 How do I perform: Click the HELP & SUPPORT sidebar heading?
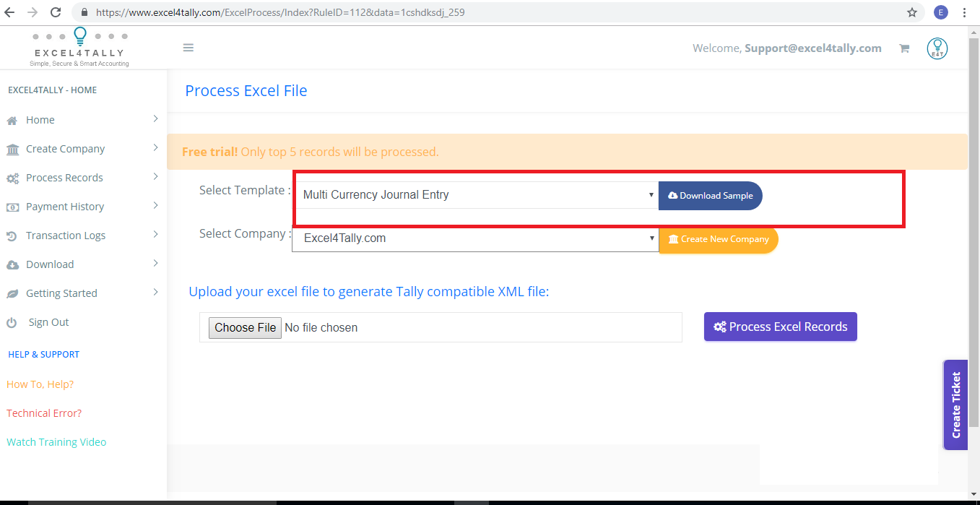pos(44,355)
